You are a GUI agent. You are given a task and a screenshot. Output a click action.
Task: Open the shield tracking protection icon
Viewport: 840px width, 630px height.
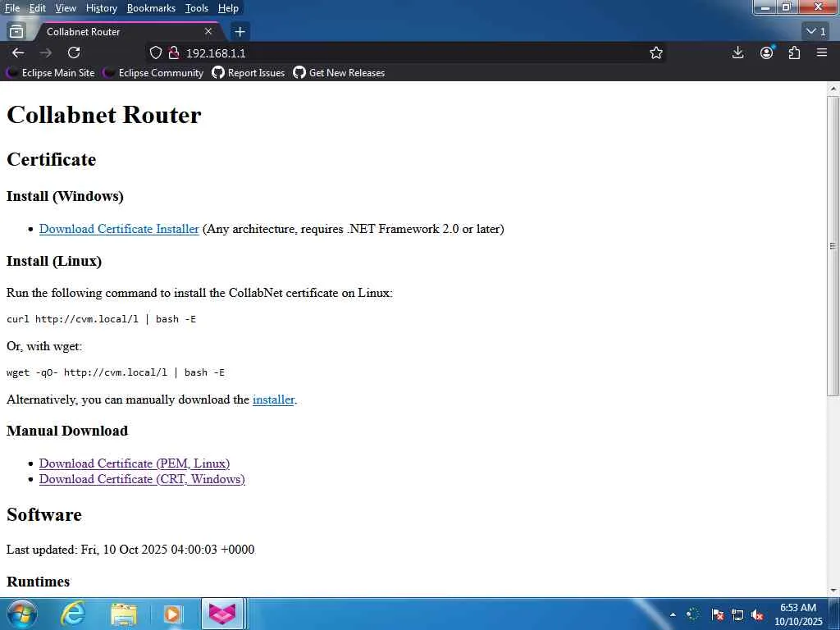155,52
